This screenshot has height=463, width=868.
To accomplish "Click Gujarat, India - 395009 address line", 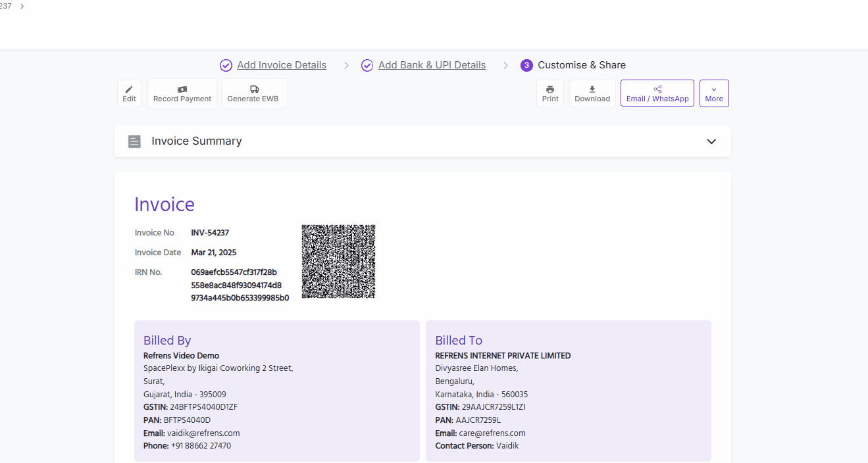I will pyautogui.click(x=185, y=395).
